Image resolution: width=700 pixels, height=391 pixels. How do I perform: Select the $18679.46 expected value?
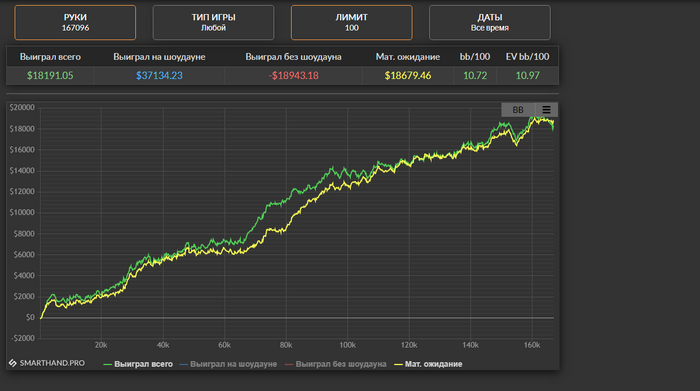[x=408, y=75]
